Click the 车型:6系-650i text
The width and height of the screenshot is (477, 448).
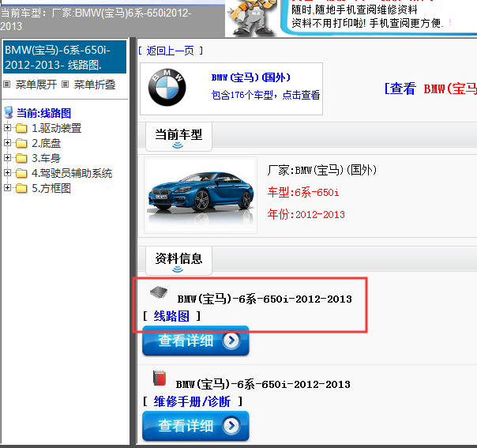coord(303,192)
